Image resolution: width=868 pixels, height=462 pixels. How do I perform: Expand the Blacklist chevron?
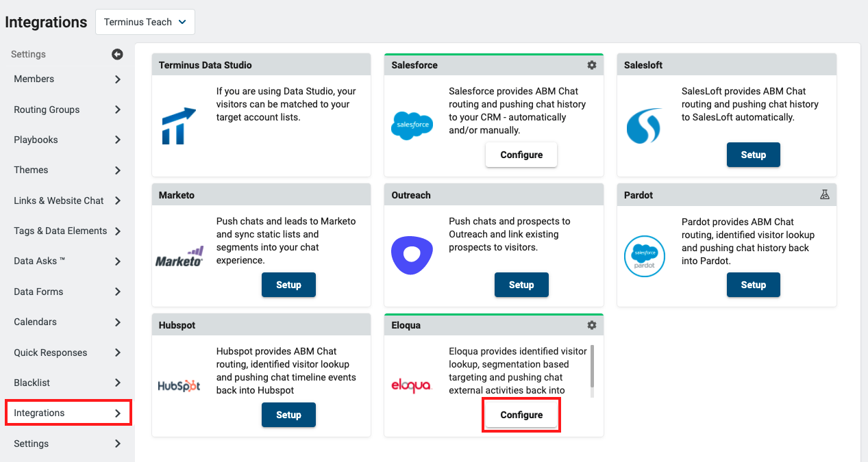[118, 383]
